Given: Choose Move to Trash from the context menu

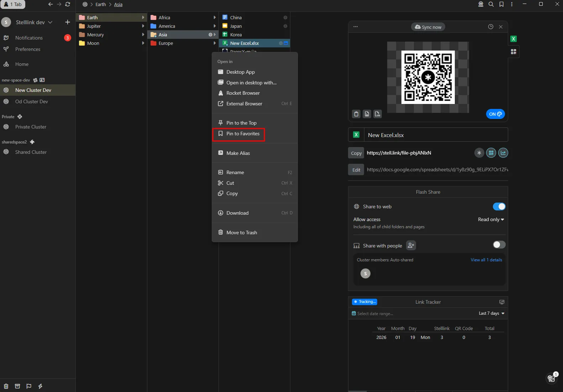Looking at the screenshot, I should tap(241, 232).
